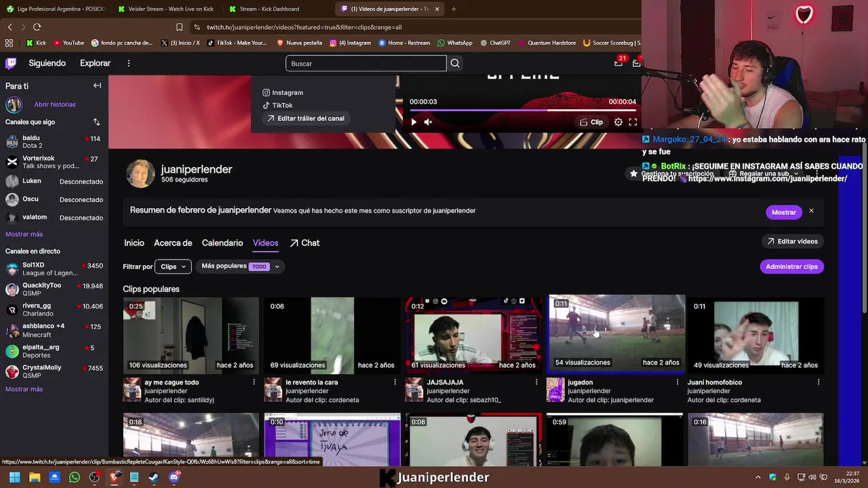Open File Explorer from the taskbar
This screenshot has height=488, width=868.
point(35,477)
